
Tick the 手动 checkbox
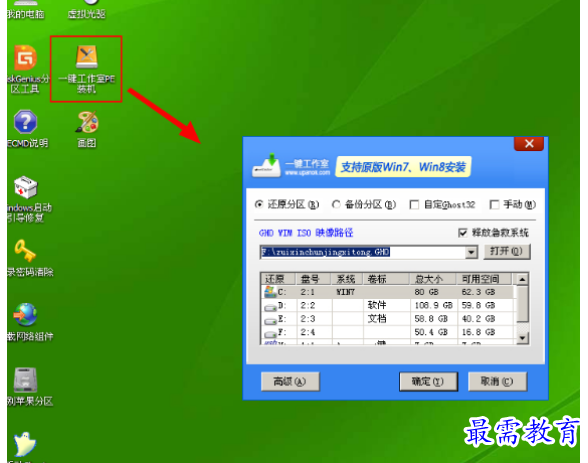494,205
